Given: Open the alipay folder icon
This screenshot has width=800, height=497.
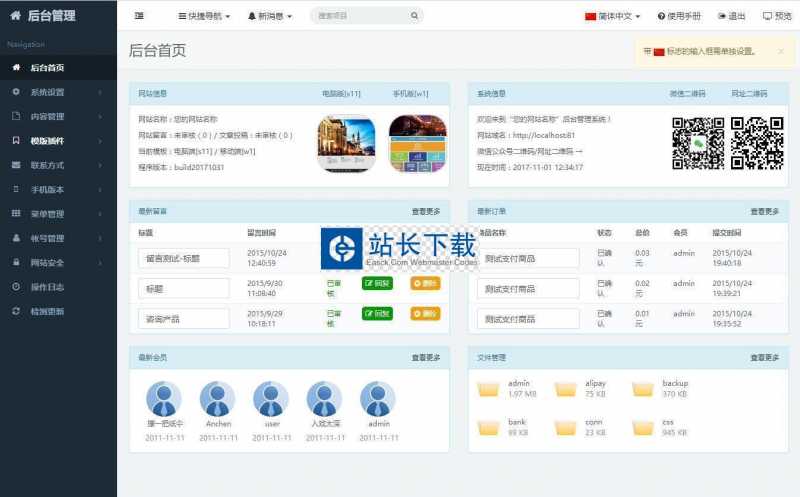Looking at the screenshot, I should [x=566, y=388].
